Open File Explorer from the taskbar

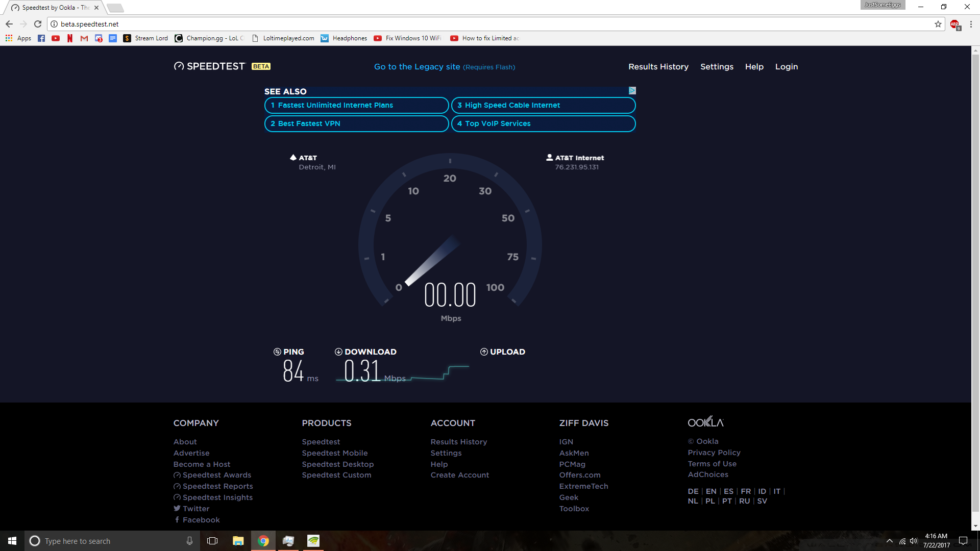tap(238, 541)
